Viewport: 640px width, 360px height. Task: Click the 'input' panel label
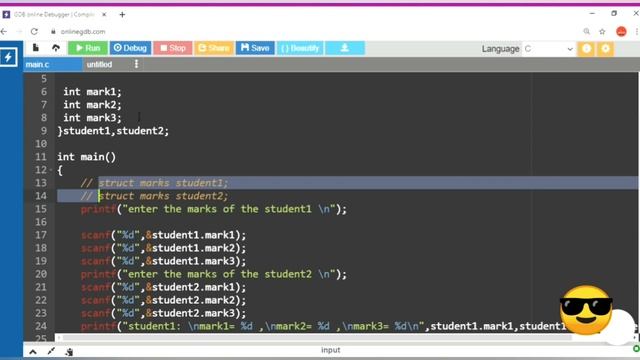pyautogui.click(x=331, y=350)
